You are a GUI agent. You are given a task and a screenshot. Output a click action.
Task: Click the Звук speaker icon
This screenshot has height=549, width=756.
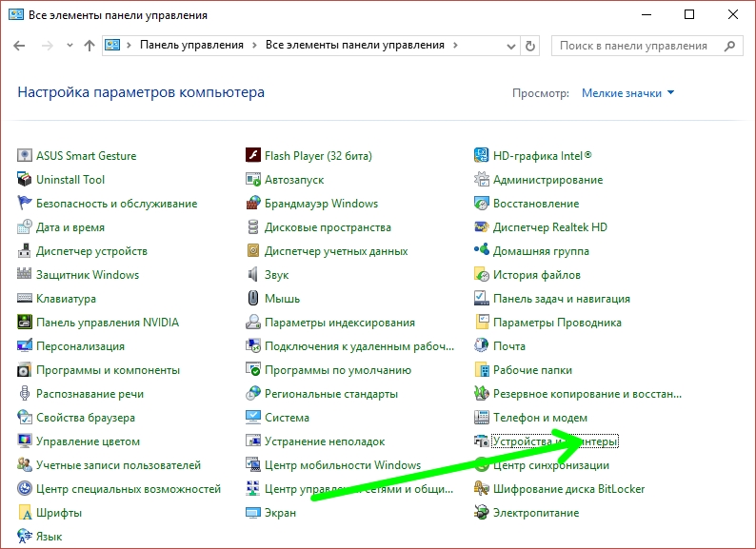click(253, 275)
